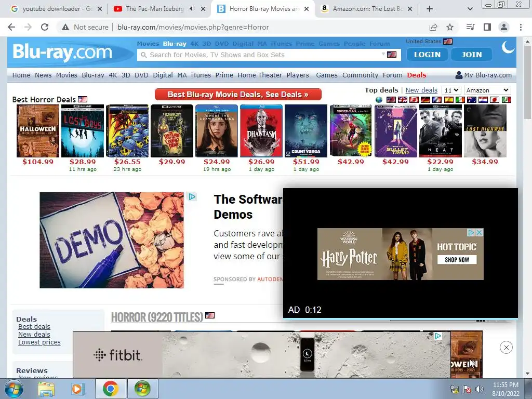Image resolution: width=532 pixels, height=399 pixels.
Task: Select the Netherlands flag deals
Action: tap(483, 100)
